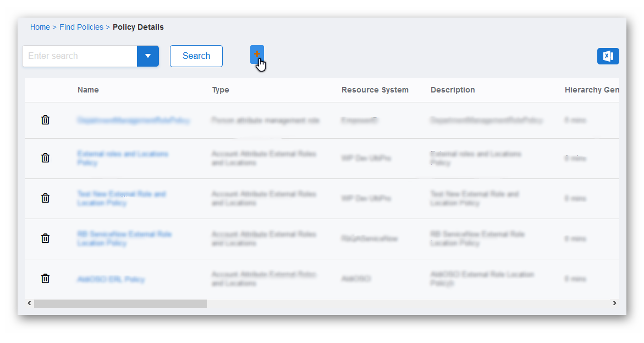Delete "Test New External Role and Location Policy"
Screen dimensions: 644x343
45,198
